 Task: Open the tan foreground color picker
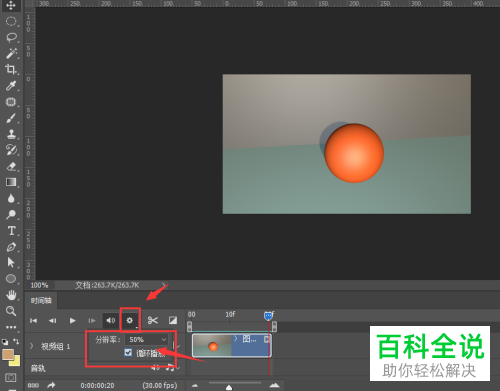click(x=7, y=354)
